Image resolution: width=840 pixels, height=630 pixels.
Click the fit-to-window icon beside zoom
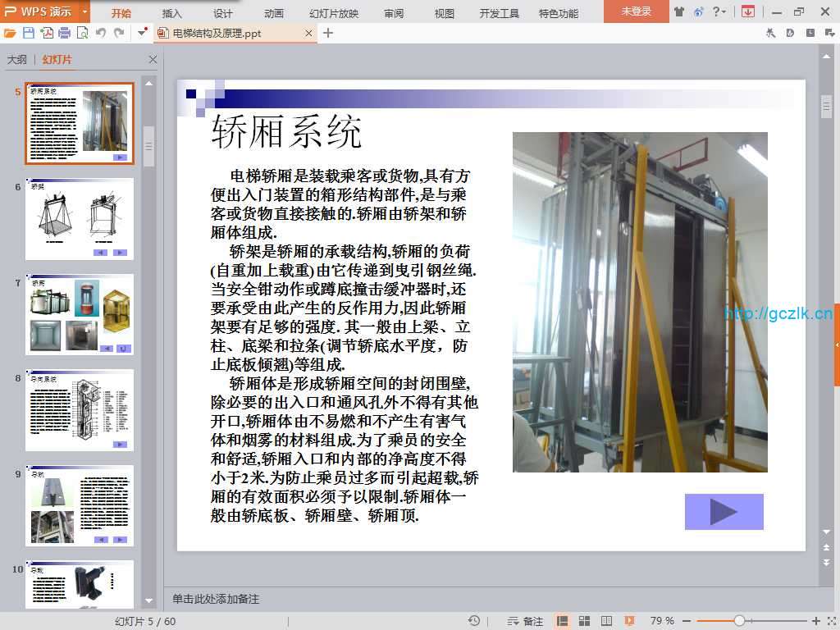click(829, 621)
